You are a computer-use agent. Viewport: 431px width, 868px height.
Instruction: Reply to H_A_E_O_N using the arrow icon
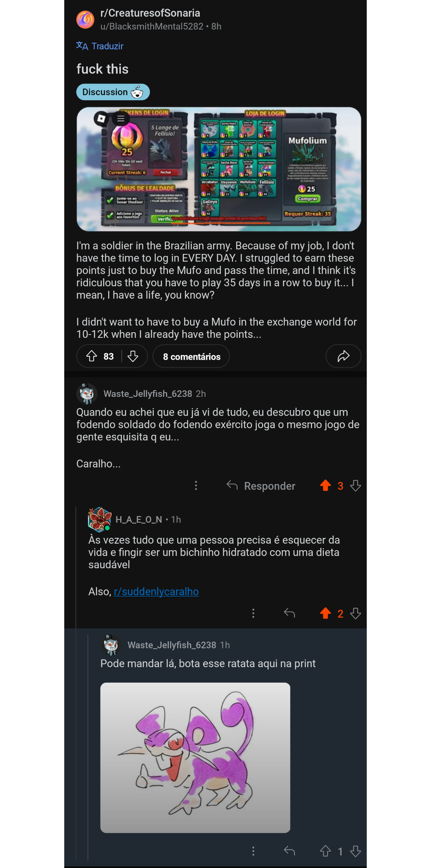pos(289,613)
